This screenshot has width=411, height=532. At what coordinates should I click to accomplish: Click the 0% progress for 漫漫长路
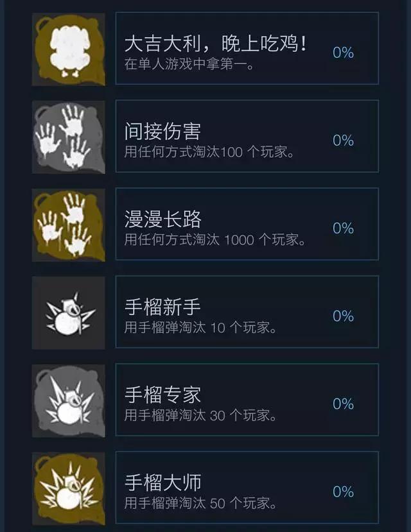[343, 228]
